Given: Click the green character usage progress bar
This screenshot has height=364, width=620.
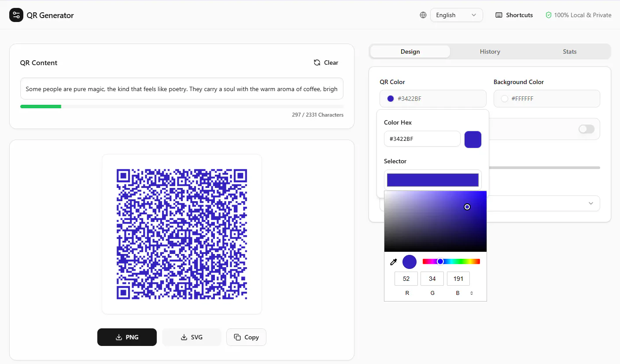Looking at the screenshot, I should [x=41, y=107].
